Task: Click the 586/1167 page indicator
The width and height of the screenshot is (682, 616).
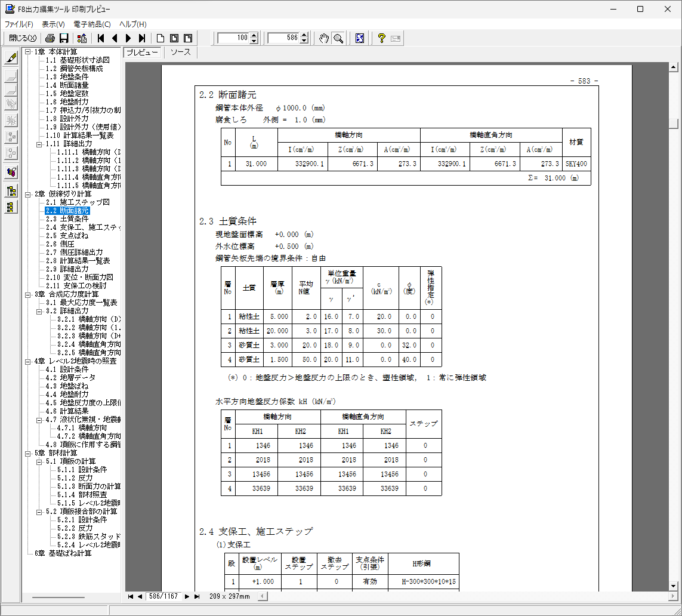Action: (x=163, y=596)
